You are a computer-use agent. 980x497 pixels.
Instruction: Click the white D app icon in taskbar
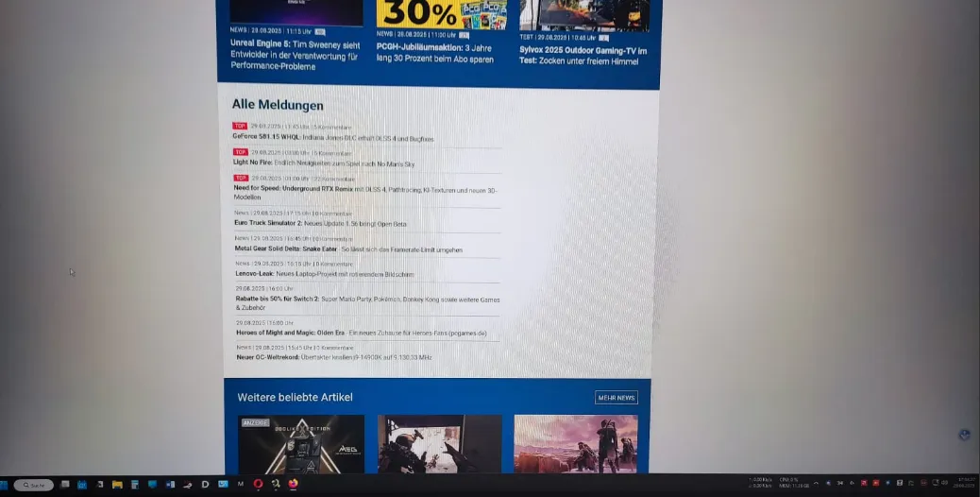(205, 485)
